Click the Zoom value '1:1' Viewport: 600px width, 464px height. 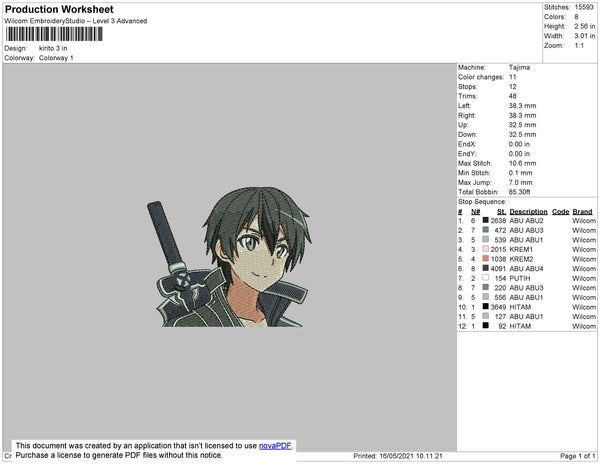pyautogui.click(x=579, y=46)
